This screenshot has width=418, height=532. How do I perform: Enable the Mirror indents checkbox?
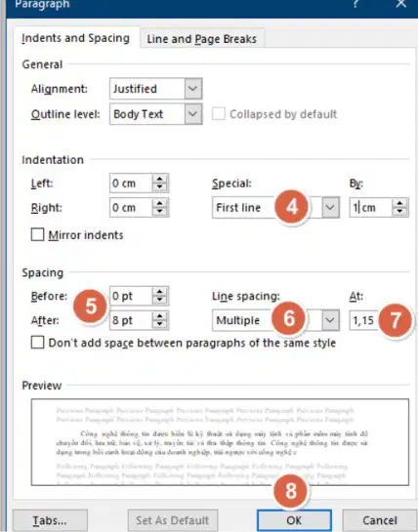(37, 234)
